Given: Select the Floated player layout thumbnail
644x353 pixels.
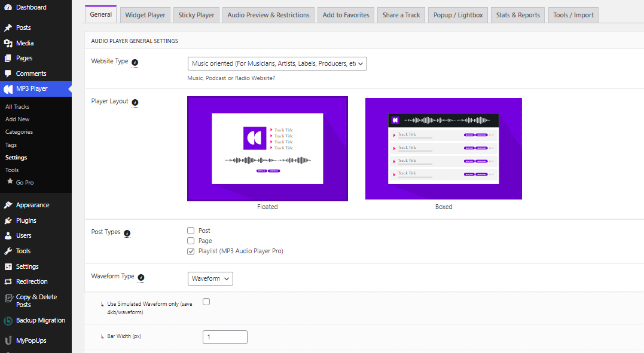Looking at the screenshot, I should [x=267, y=149].
